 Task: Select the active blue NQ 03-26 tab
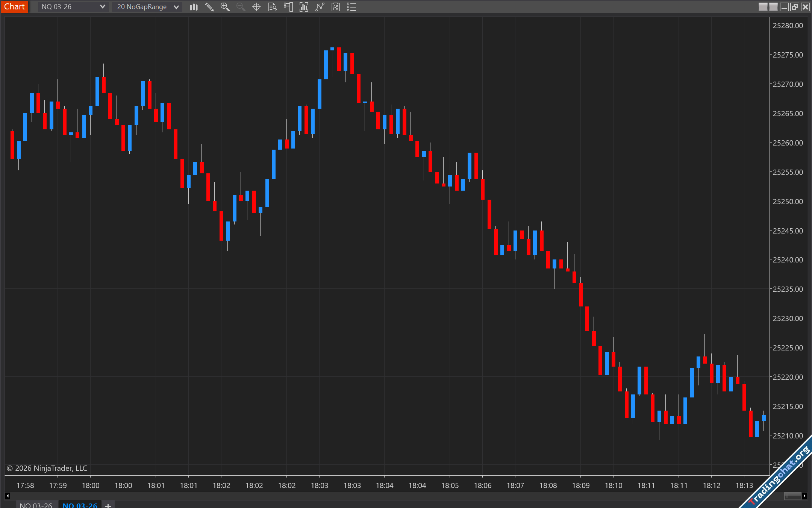coord(80,505)
